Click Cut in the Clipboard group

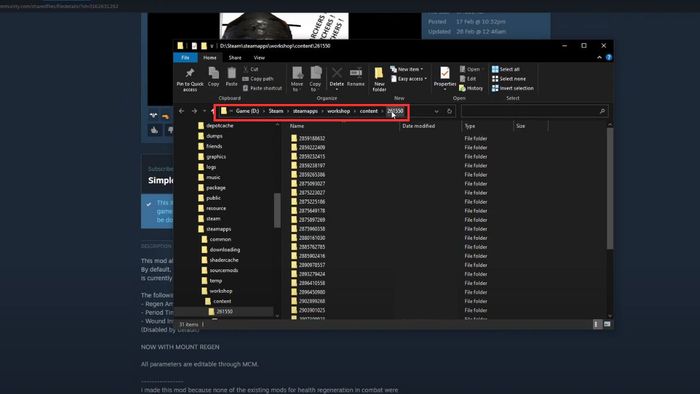[250, 69]
